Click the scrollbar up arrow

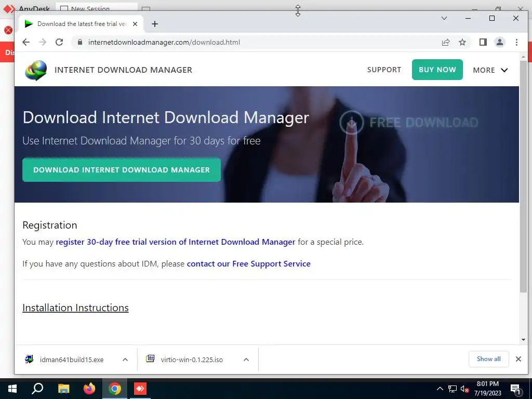tap(523, 57)
